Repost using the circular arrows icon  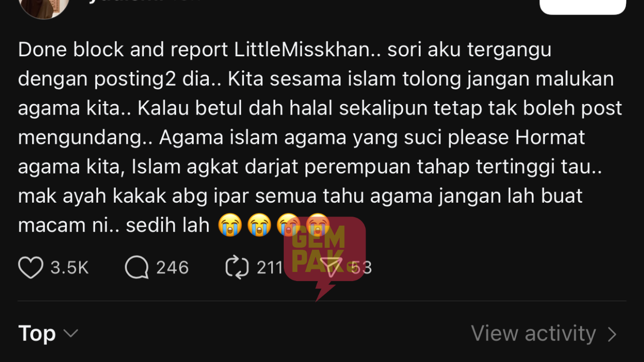237,267
